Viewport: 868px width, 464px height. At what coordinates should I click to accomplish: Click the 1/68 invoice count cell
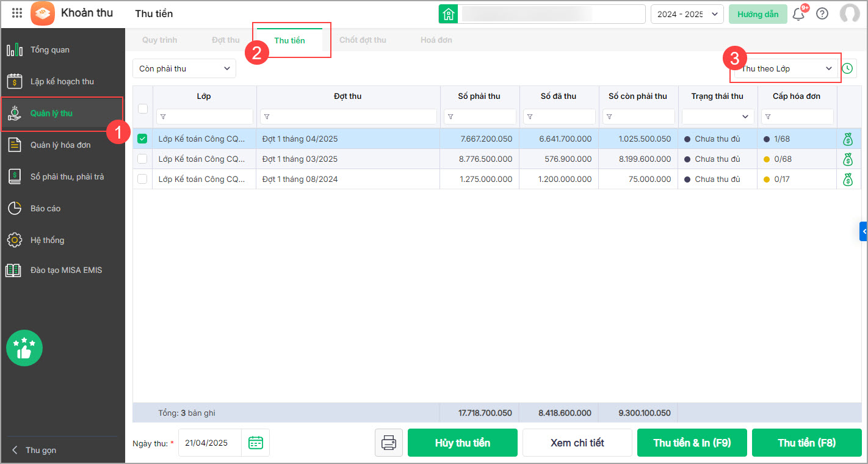click(x=797, y=139)
